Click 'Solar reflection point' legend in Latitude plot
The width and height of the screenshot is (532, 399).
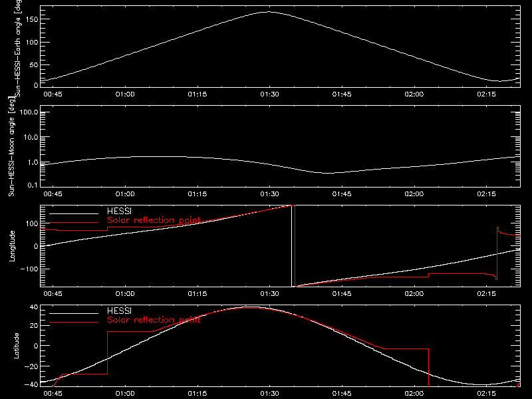[x=154, y=320]
